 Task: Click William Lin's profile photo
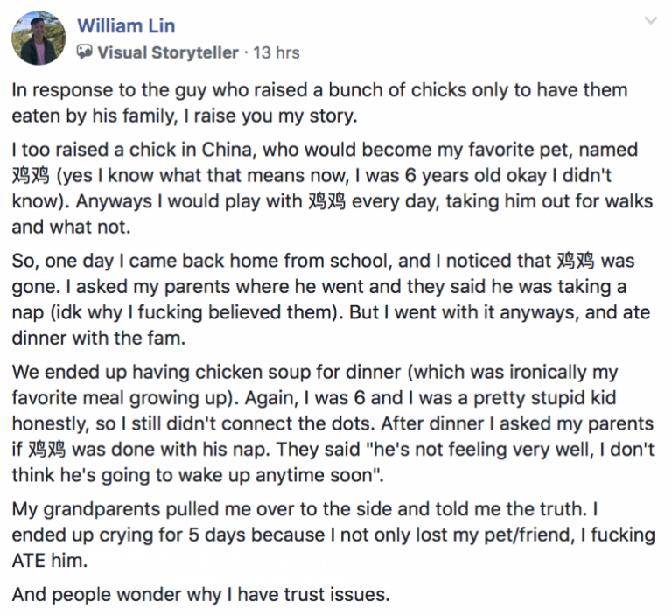click(38, 38)
